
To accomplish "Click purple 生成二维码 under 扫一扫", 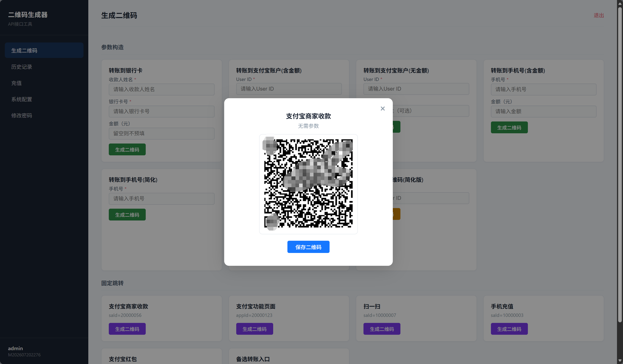I will coord(382,329).
